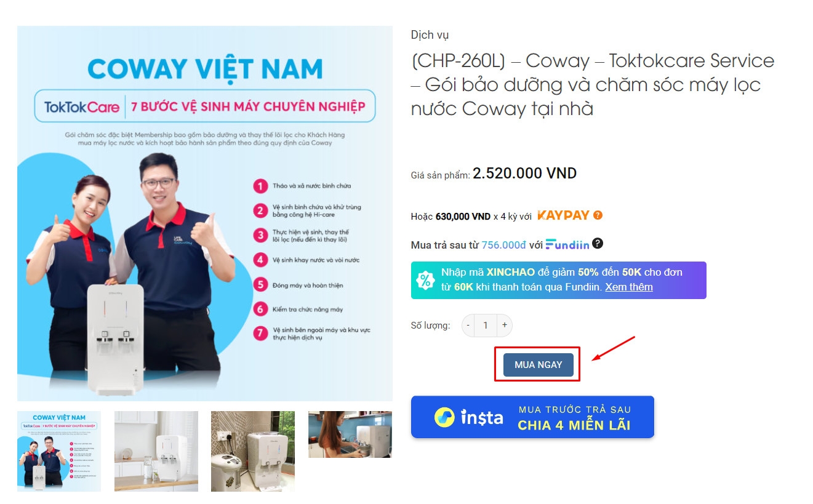Open the Dịch vụ category link
The image size is (813, 504).
coord(430,35)
